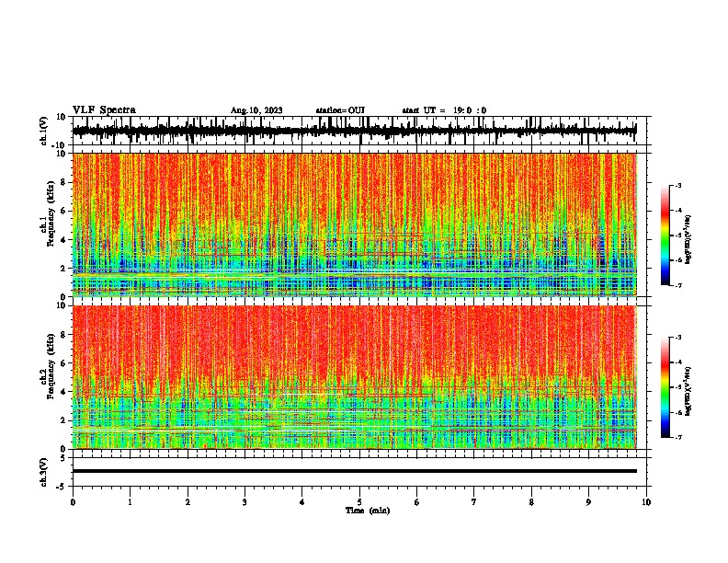Click the "6" kHz tick on ch.2 frequency axis
728x563 pixels.
click(x=64, y=363)
